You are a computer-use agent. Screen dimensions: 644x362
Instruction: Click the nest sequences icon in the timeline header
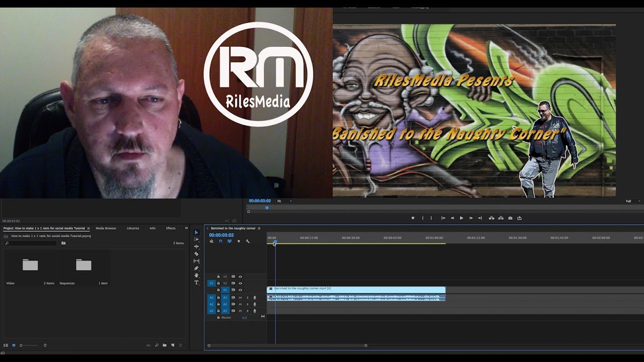(x=211, y=241)
